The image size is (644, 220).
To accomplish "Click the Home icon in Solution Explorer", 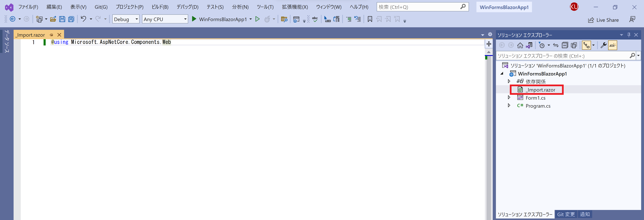I will tap(520, 45).
